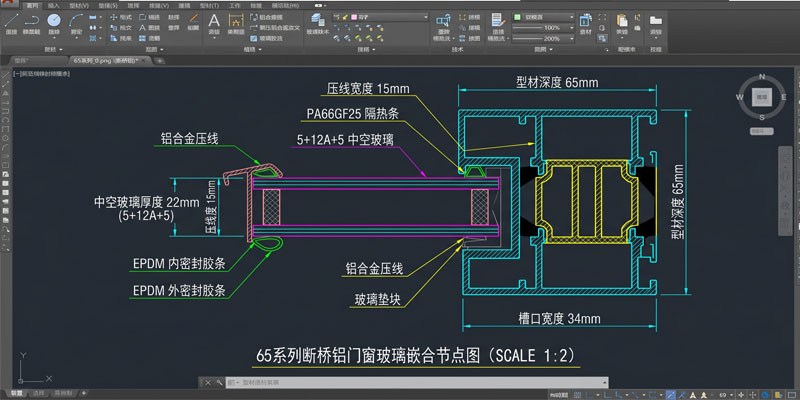
Task: Click the navigation bar on right edge
Action: click(x=785, y=191)
